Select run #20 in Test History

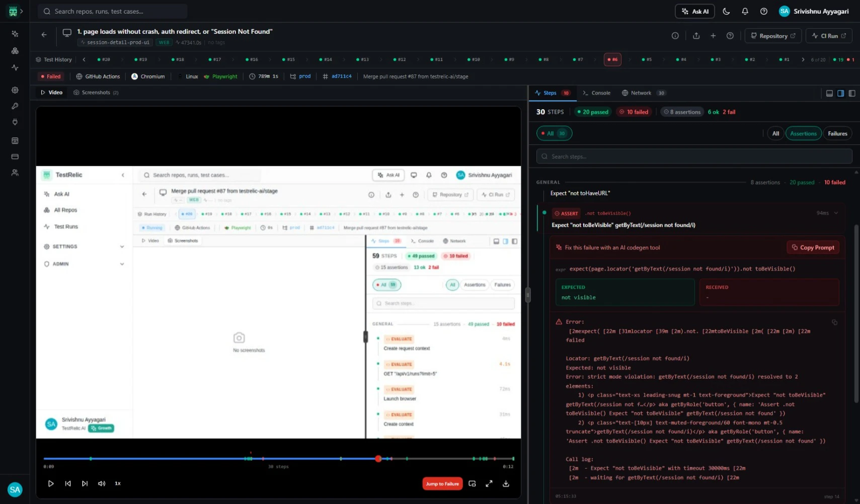(104, 59)
